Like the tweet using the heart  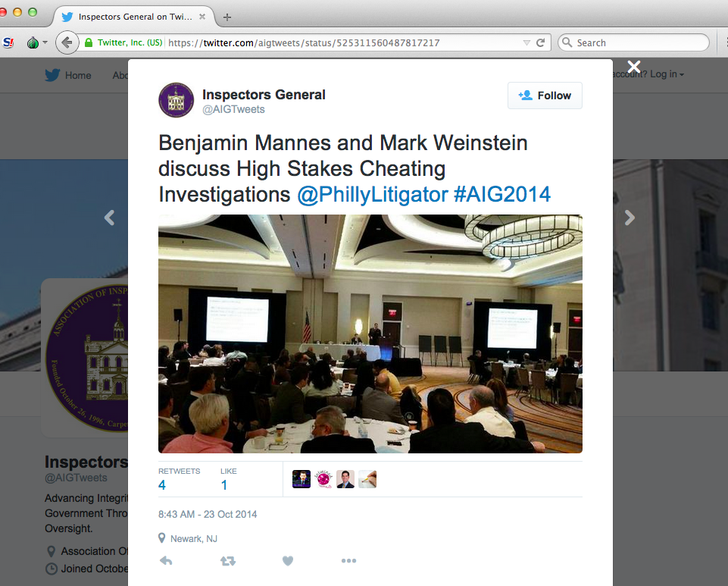(x=288, y=561)
